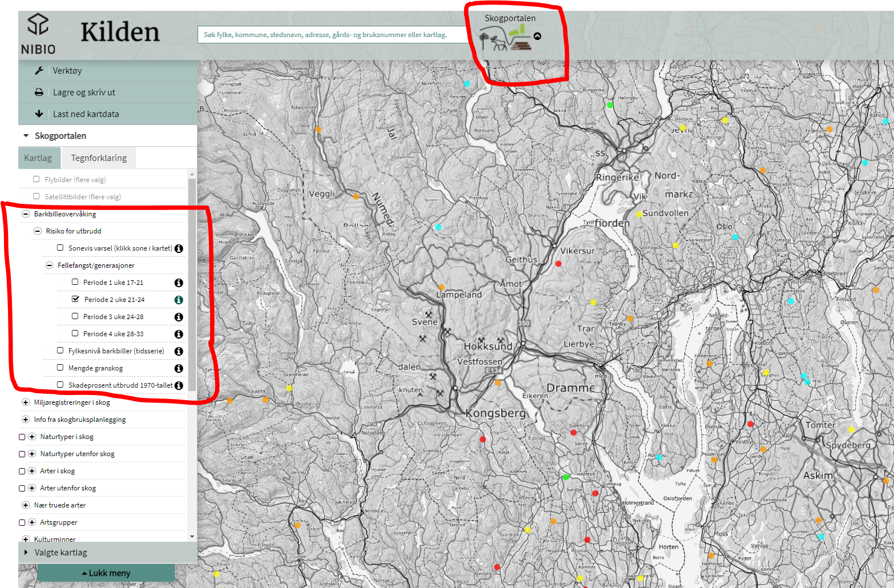Enable the Satellittbilder (flere valg) checkbox
Viewport: 894px width, 588px height.
click(37, 196)
